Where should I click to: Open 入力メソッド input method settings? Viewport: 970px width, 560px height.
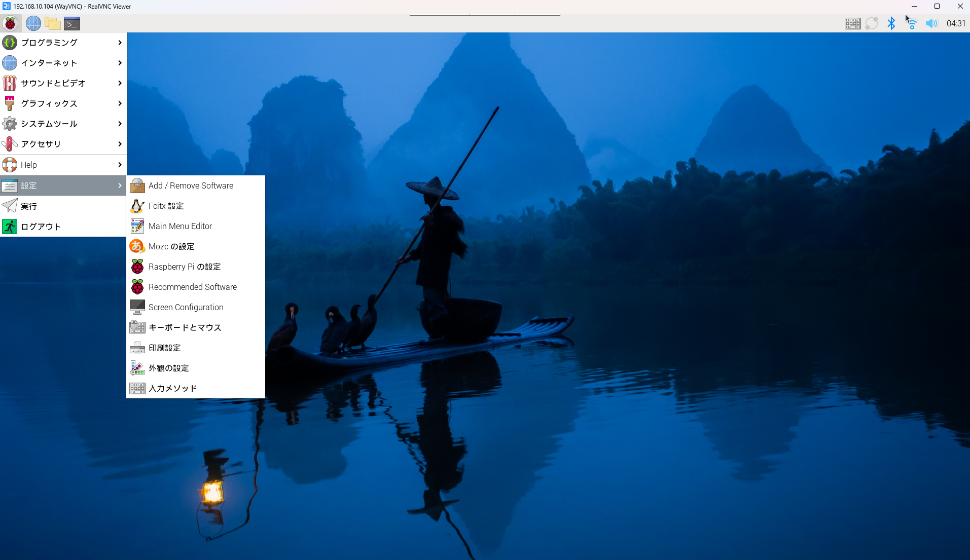196,388
